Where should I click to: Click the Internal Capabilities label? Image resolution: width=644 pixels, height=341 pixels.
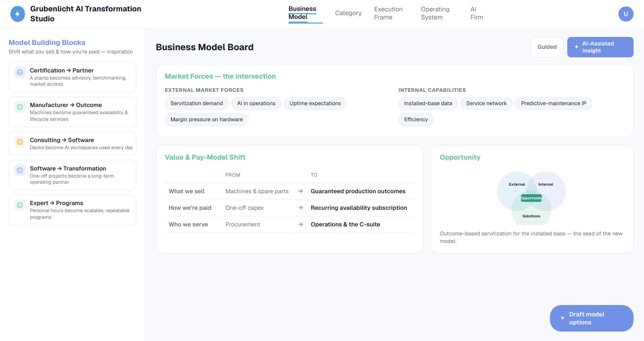[x=432, y=90]
